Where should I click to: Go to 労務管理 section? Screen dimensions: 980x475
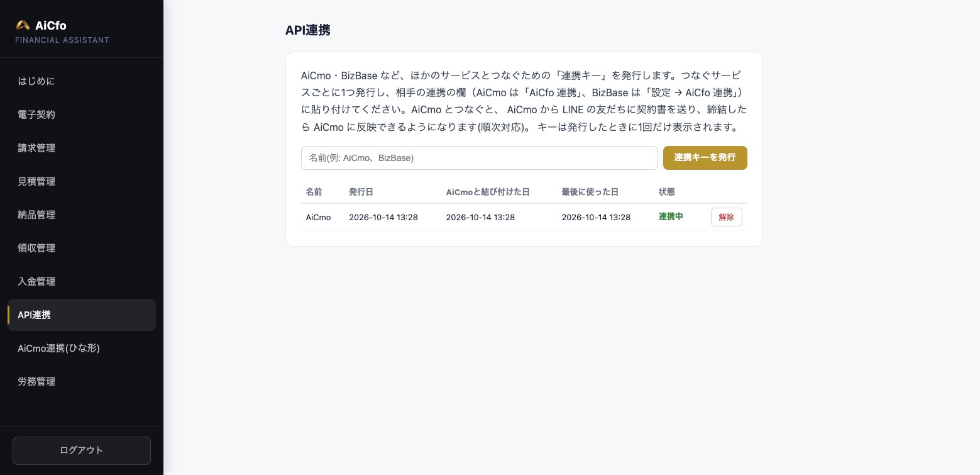click(x=82, y=381)
